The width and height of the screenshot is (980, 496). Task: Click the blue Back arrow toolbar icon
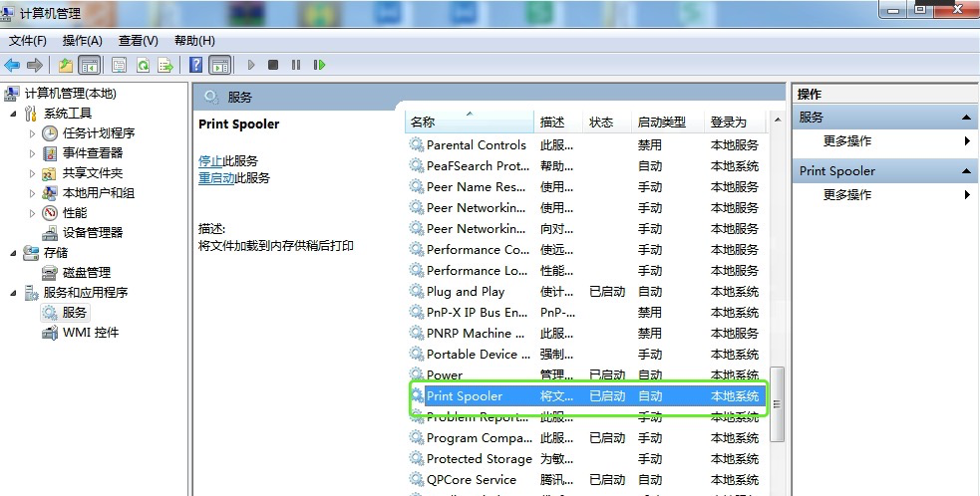[12, 65]
